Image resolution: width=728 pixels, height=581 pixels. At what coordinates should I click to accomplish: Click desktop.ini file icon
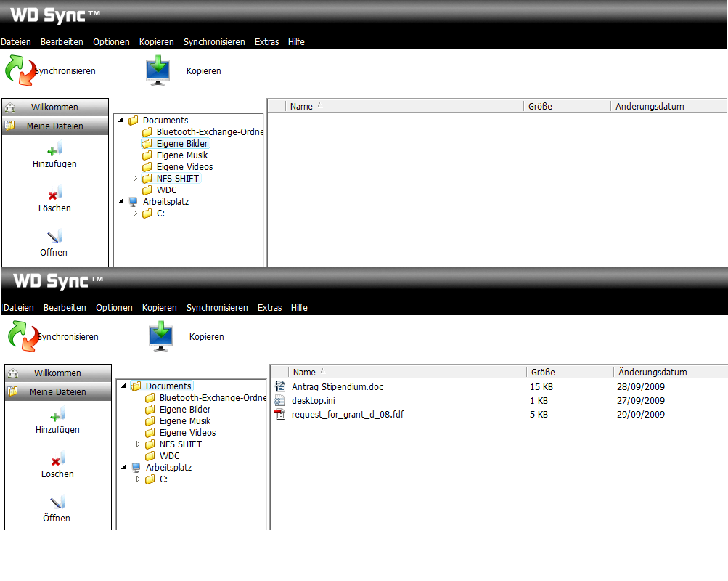tap(279, 400)
